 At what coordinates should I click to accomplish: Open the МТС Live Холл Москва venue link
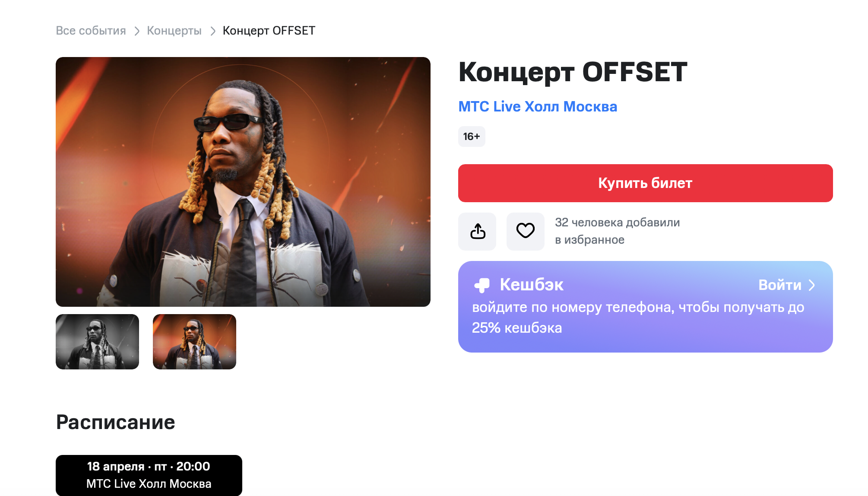click(538, 106)
